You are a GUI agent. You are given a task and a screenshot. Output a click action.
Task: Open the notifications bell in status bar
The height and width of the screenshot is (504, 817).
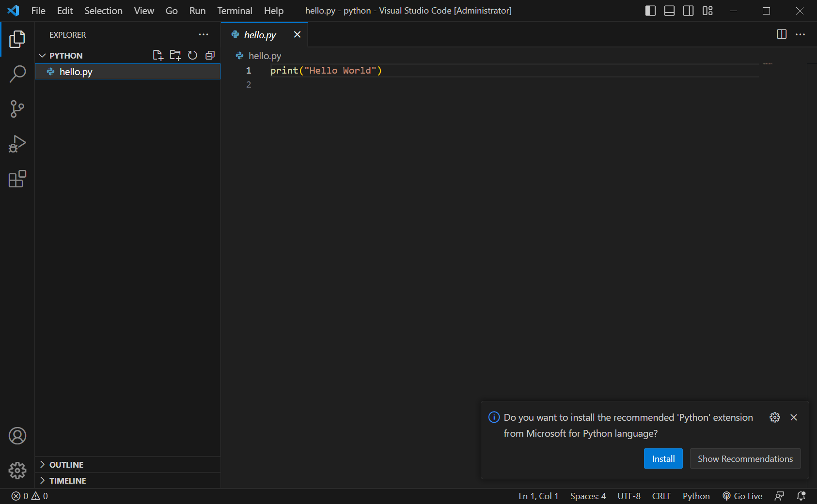click(x=801, y=496)
